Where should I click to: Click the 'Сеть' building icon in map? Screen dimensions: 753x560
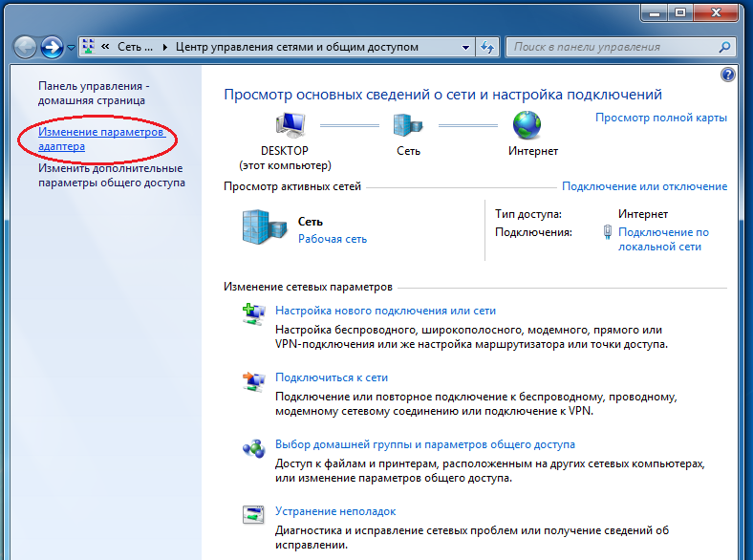tap(408, 125)
